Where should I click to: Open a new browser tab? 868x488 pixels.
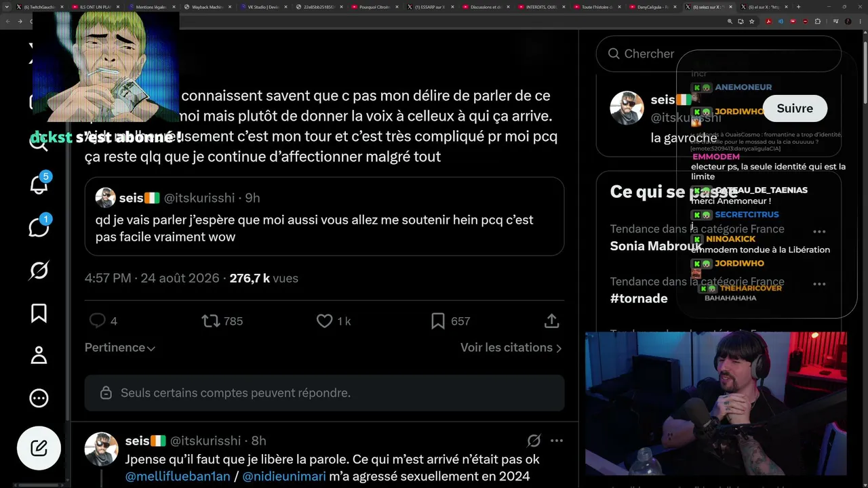pos(798,7)
